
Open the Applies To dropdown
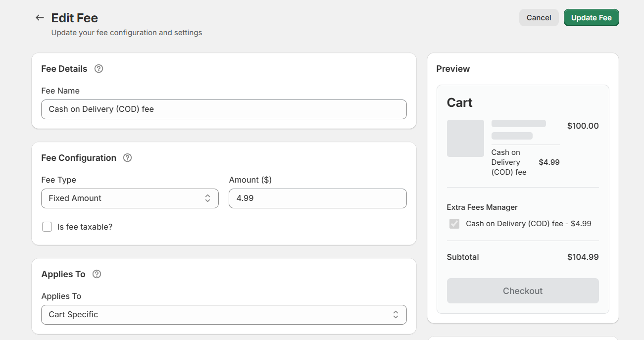point(224,314)
